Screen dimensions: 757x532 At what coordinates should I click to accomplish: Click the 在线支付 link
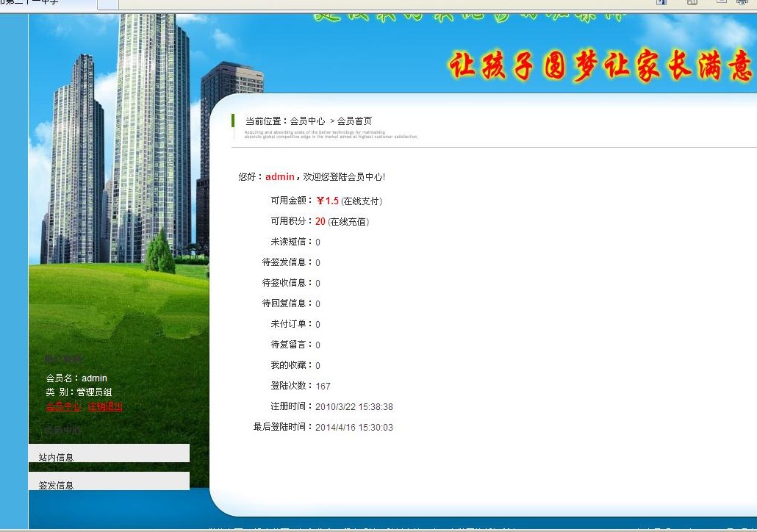click(362, 201)
